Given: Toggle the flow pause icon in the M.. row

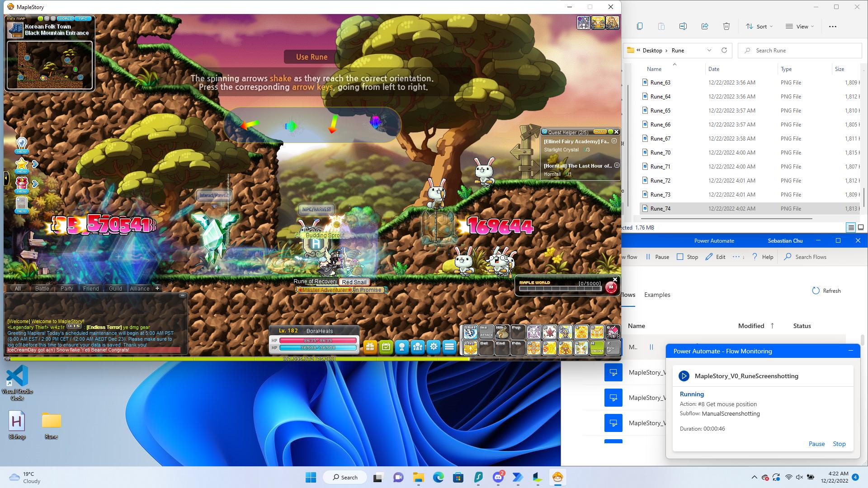Looking at the screenshot, I should (x=651, y=347).
